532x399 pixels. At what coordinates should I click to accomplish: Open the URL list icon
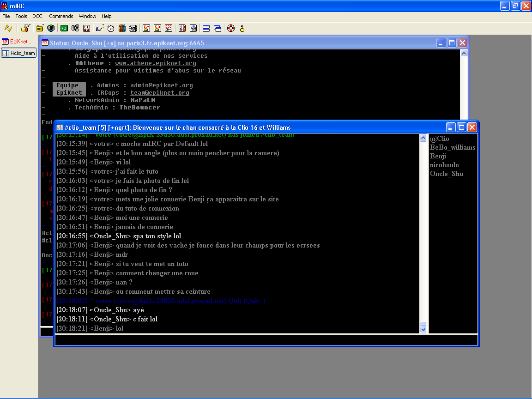click(193, 29)
